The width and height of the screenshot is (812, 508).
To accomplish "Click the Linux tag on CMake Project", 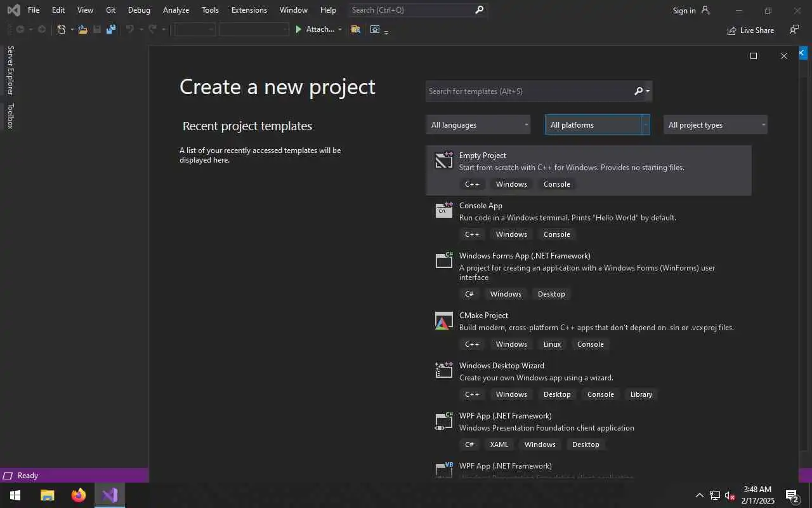I will tap(552, 344).
